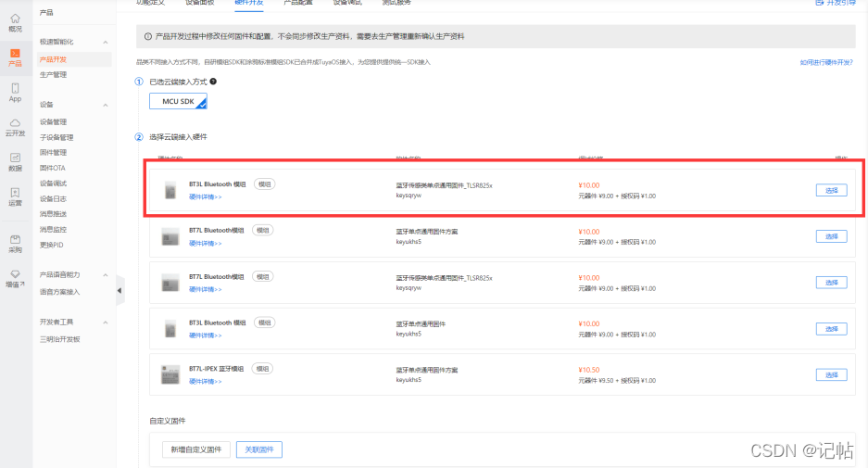The height and width of the screenshot is (468, 868).
Task: Click the BT7L-IPEX 蓝牙模组 thumbnail
Action: point(170,375)
